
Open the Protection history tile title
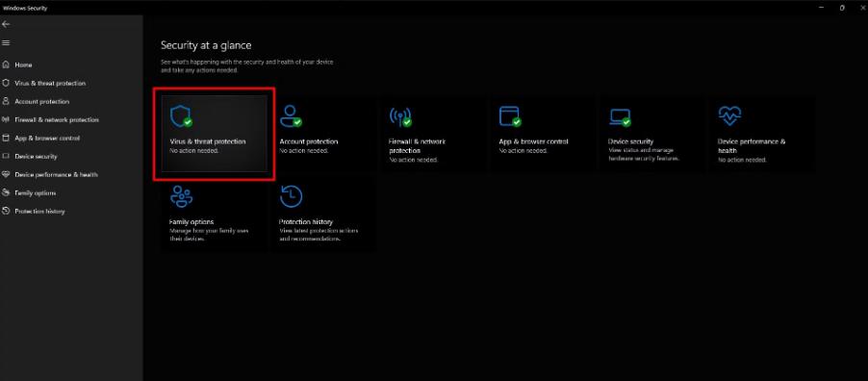[306, 222]
